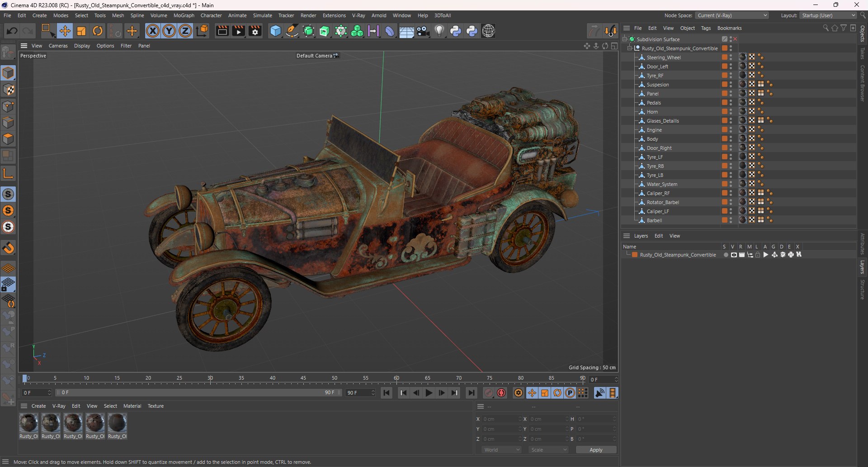
Task: Click the timeline playhead at frame 0
Action: tap(25, 378)
